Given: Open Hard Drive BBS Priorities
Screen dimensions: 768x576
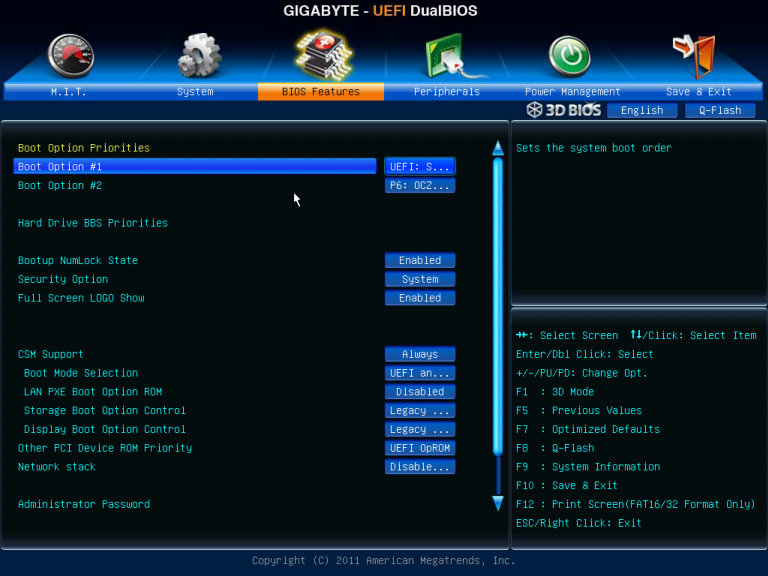Looking at the screenshot, I should pyautogui.click(x=93, y=223).
